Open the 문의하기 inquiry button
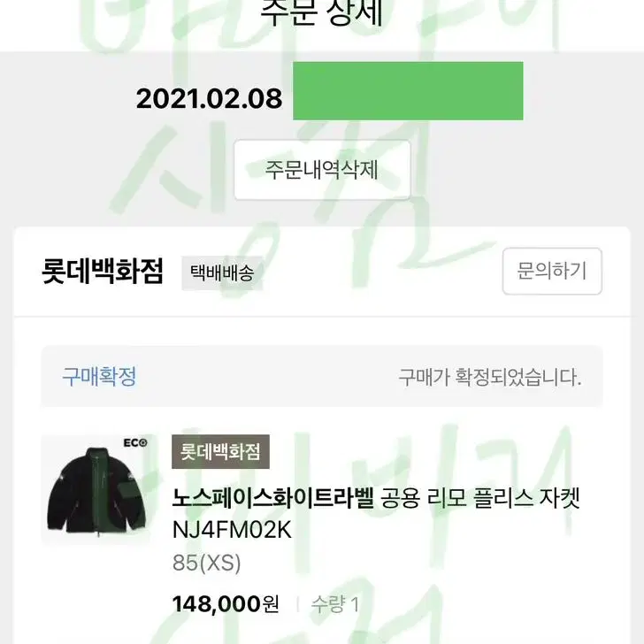Image resolution: width=644 pixels, height=644 pixels. 552,271
